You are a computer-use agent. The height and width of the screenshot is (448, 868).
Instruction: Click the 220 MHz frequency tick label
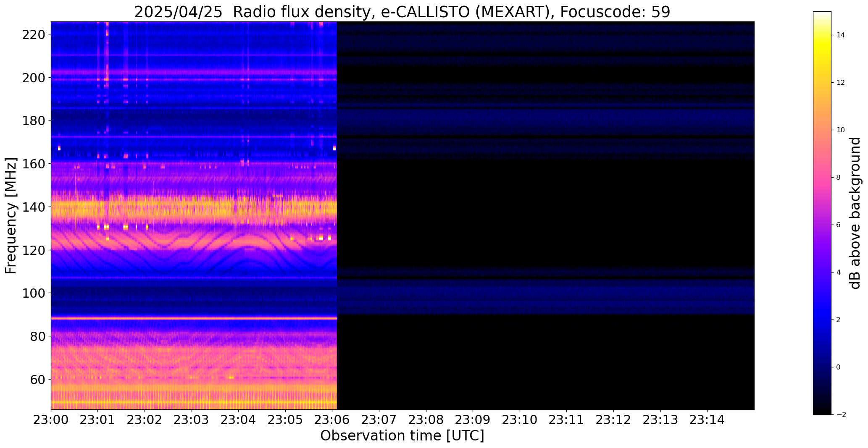(x=33, y=34)
